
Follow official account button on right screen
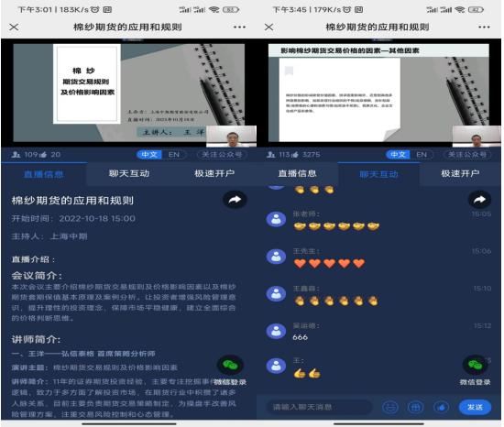pyautogui.click(x=467, y=155)
